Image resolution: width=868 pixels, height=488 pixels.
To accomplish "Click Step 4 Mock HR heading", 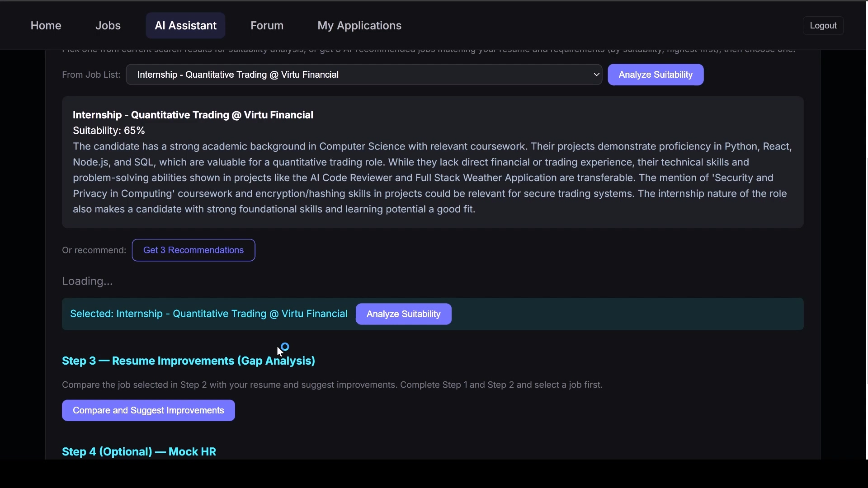I will (x=139, y=452).
